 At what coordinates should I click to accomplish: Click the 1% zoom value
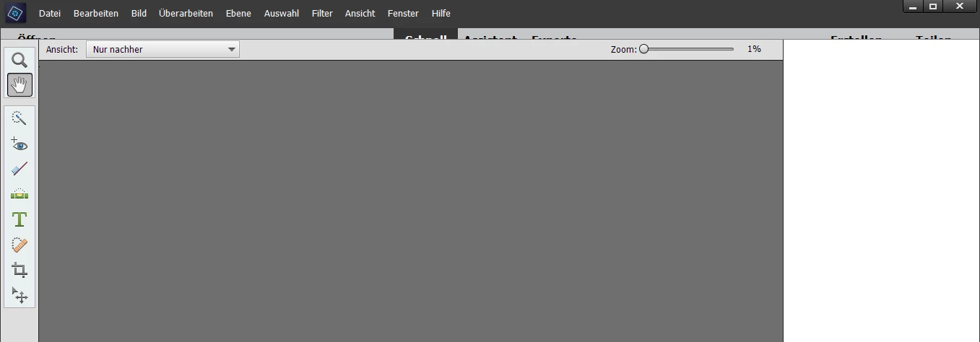click(754, 49)
